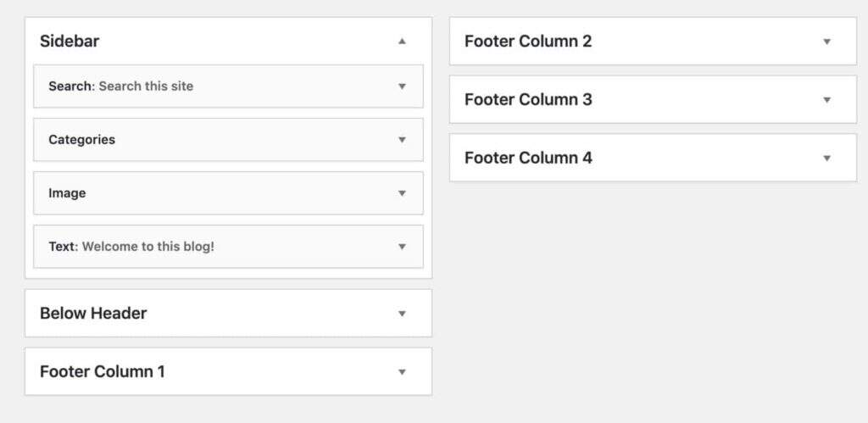Select the Image widget label
This screenshot has width=868, height=423.
tap(67, 193)
